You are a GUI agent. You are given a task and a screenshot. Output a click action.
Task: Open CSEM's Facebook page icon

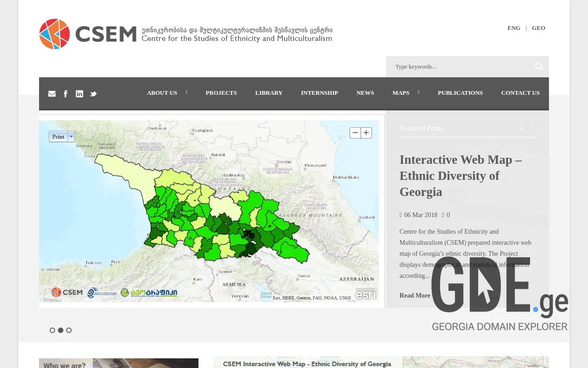pyautogui.click(x=66, y=93)
